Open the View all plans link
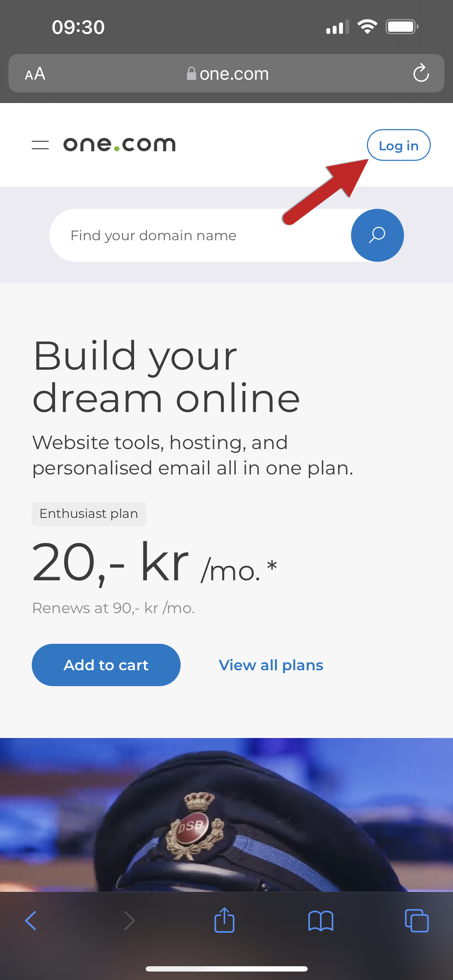 tap(271, 665)
